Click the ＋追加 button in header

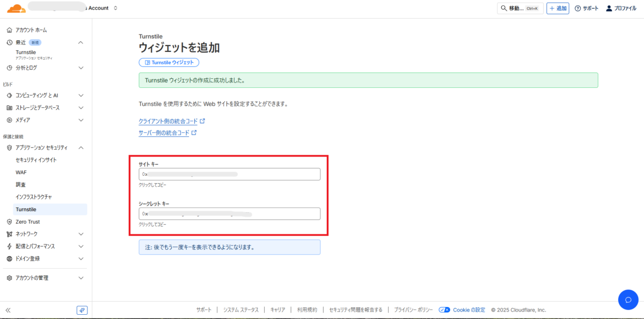coord(558,9)
